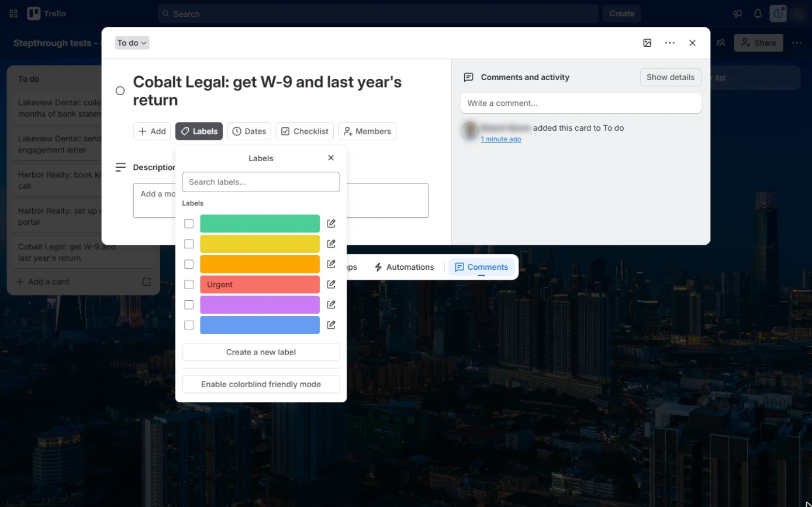This screenshot has width=812, height=507.
Task: Open the Automations tab
Action: [x=404, y=267]
